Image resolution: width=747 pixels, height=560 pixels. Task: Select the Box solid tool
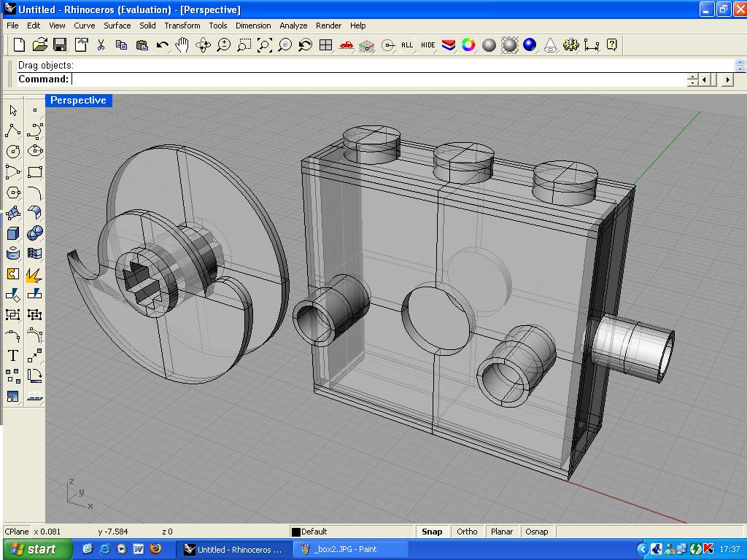pos(13,233)
